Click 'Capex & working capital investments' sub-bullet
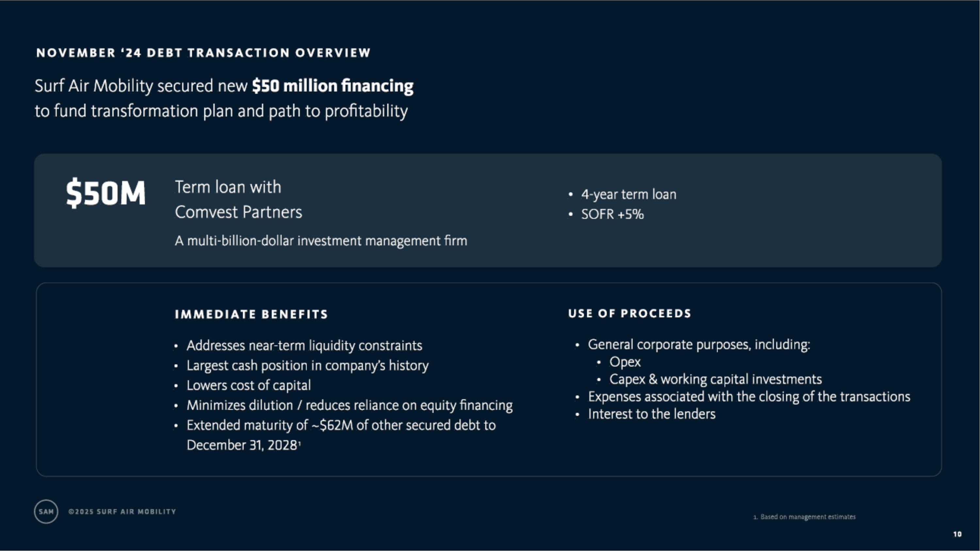Image resolution: width=980 pixels, height=551 pixels. pos(715,380)
